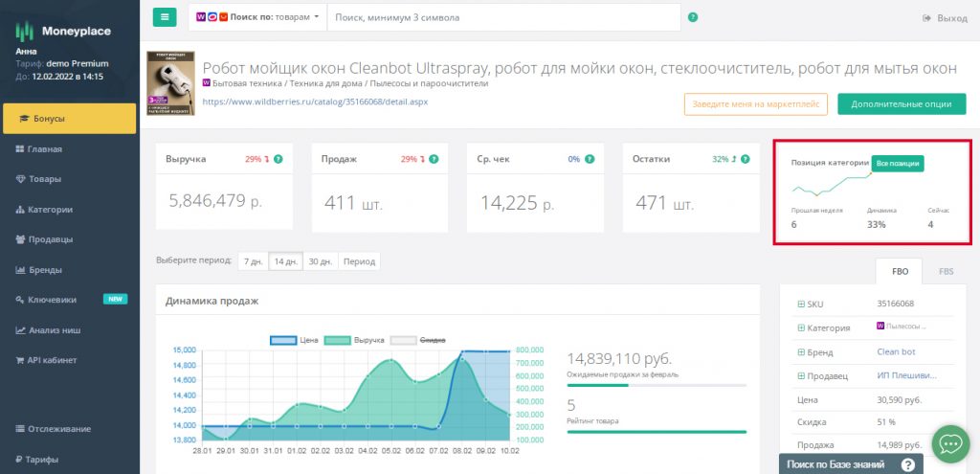
Task: Expand the Продавец row plus icon
Action: [x=800, y=376]
